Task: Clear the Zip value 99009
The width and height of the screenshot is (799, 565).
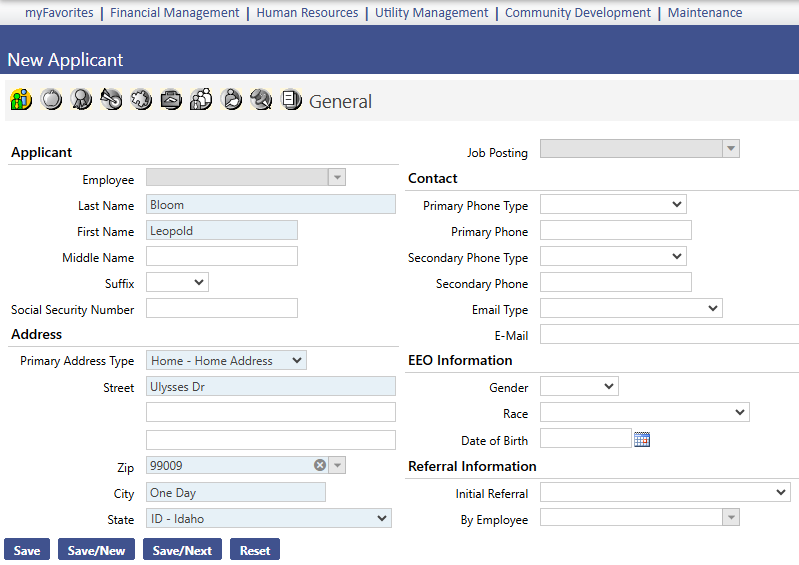Action: coord(320,465)
